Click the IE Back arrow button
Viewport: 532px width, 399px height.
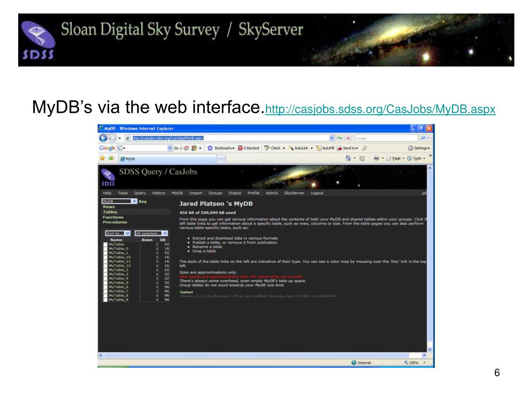pos(103,138)
